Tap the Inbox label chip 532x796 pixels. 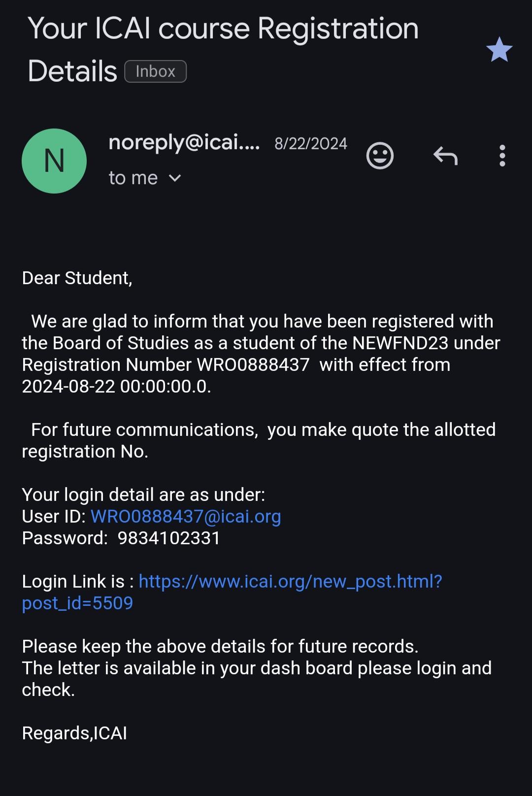coord(155,71)
